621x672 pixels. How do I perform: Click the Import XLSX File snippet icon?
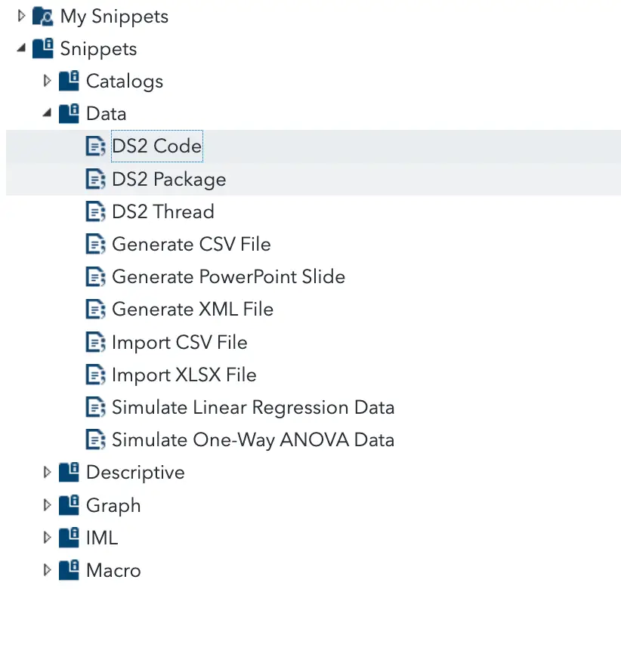(x=95, y=375)
